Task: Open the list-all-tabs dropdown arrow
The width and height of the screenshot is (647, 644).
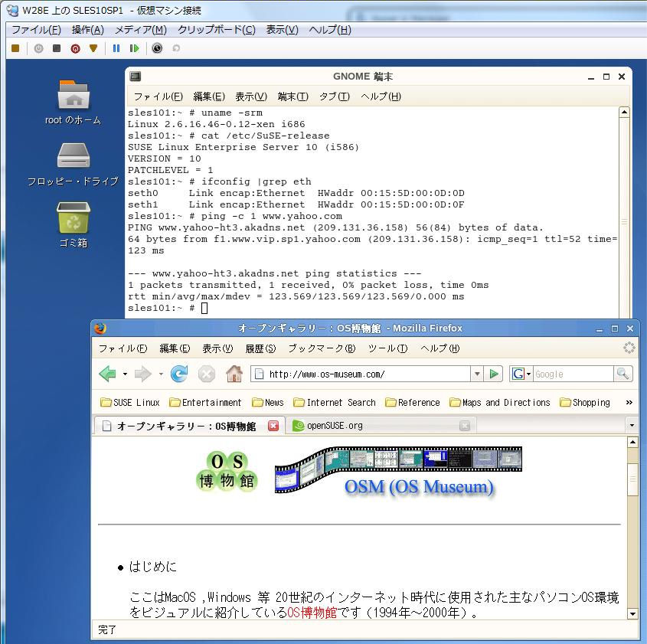Action: (x=632, y=425)
